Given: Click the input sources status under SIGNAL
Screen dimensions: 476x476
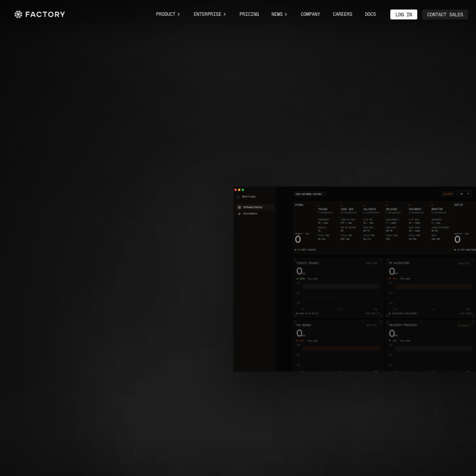Looking at the screenshot, I should (x=305, y=250).
